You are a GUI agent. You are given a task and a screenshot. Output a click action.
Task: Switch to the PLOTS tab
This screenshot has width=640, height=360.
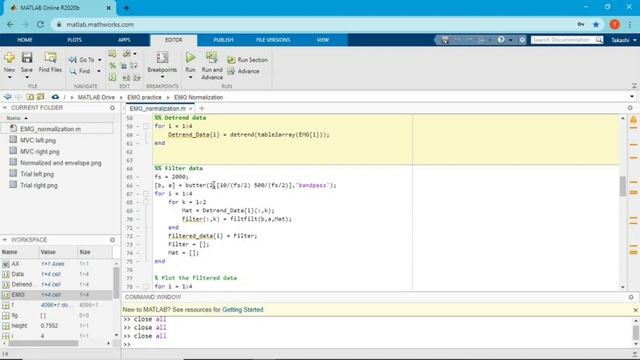74,40
